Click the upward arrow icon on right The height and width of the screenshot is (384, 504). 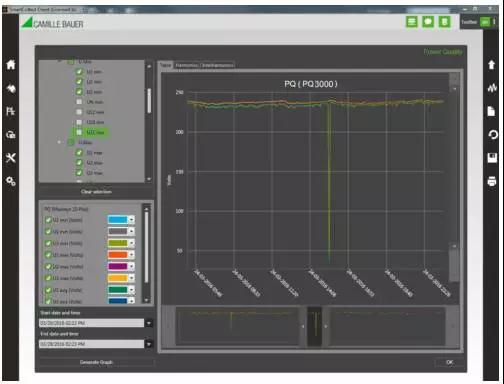point(492,64)
